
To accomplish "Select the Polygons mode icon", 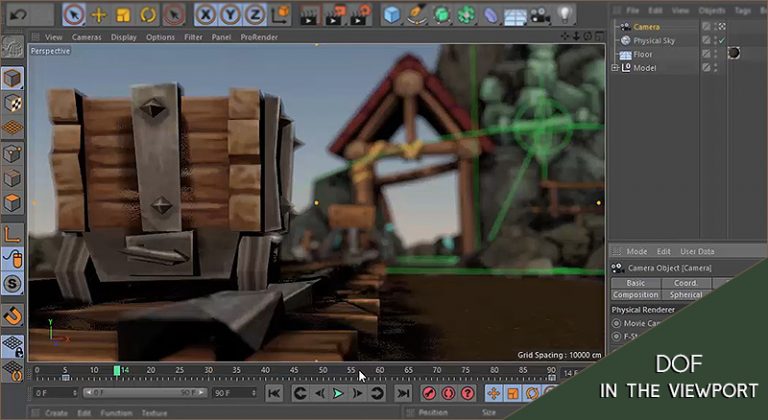I will (12, 202).
